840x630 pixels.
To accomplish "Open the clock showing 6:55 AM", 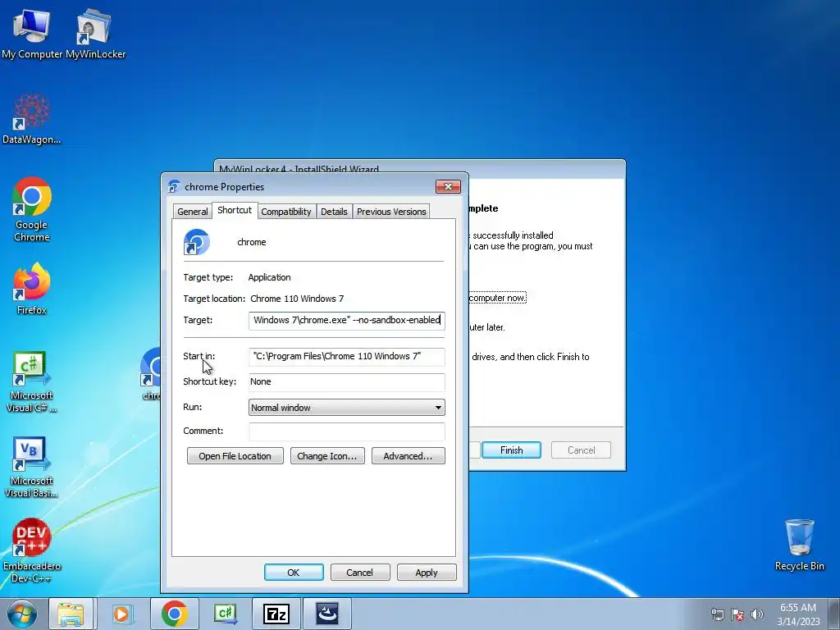I will pyautogui.click(x=798, y=614).
